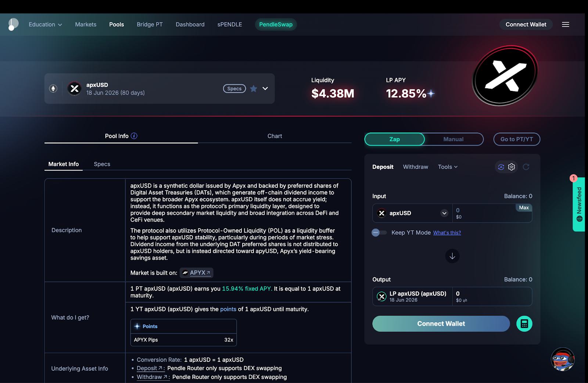Viewport: 588px width, 383px height.
Task: Toggle Keep YT Mode switch
Action: pos(379,233)
